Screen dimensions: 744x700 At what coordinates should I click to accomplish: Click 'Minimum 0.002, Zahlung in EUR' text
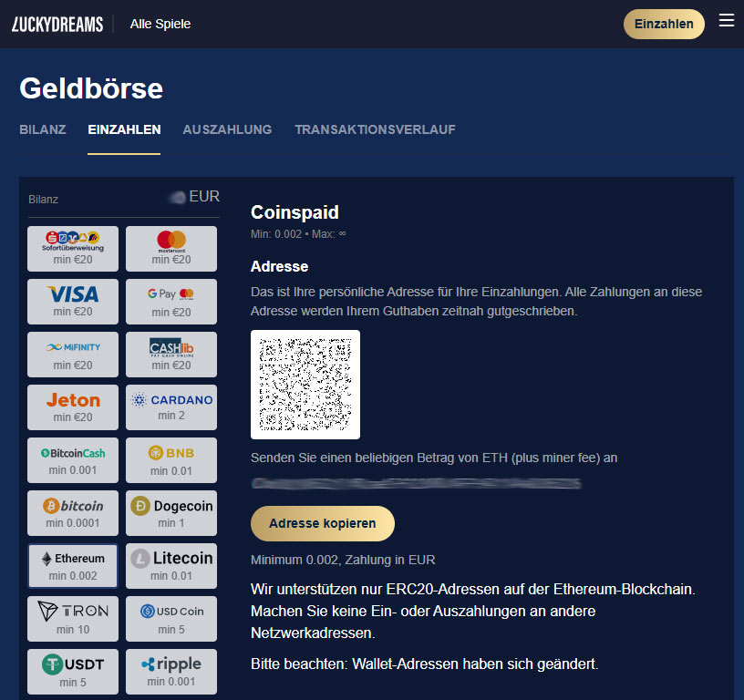click(343, 560)
